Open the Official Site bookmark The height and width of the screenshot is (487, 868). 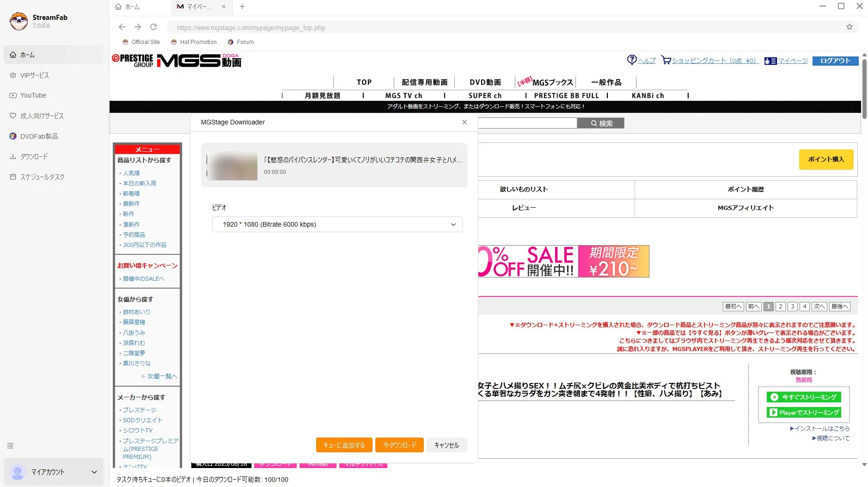141,42
